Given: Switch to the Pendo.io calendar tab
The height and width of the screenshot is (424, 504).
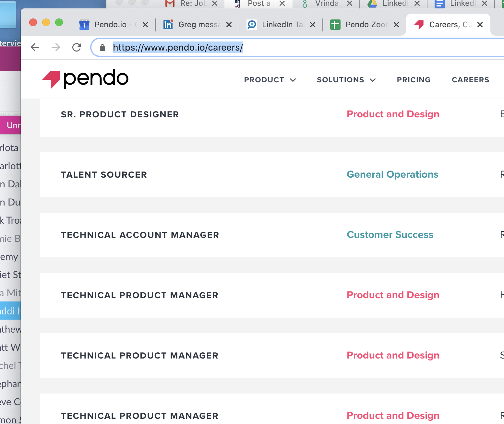Looking at the screenshot, I should (110, 25).
